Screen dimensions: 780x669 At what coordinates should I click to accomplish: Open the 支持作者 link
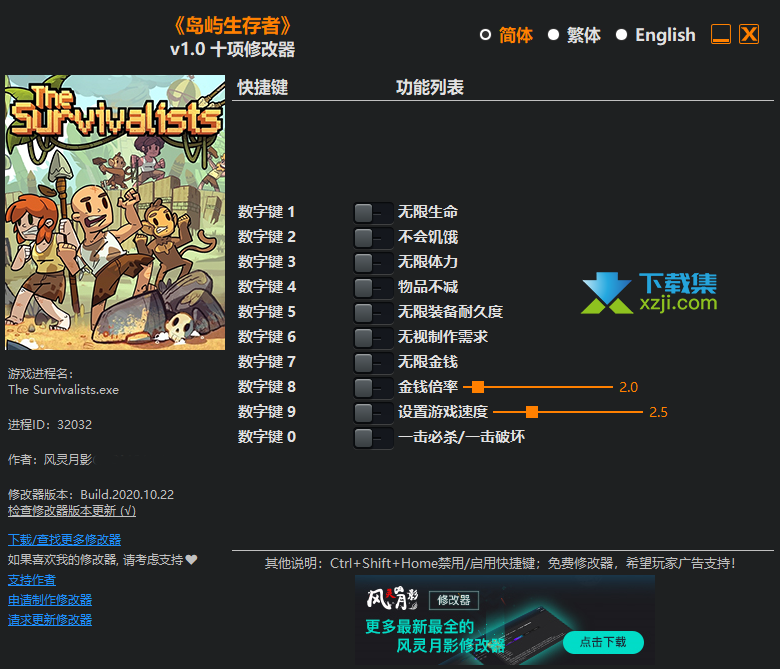click(32, 580)
